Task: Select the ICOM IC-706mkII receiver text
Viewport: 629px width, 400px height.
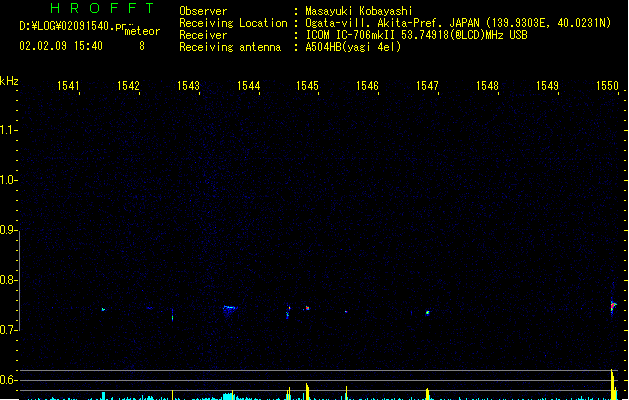Action: (416, 35)
